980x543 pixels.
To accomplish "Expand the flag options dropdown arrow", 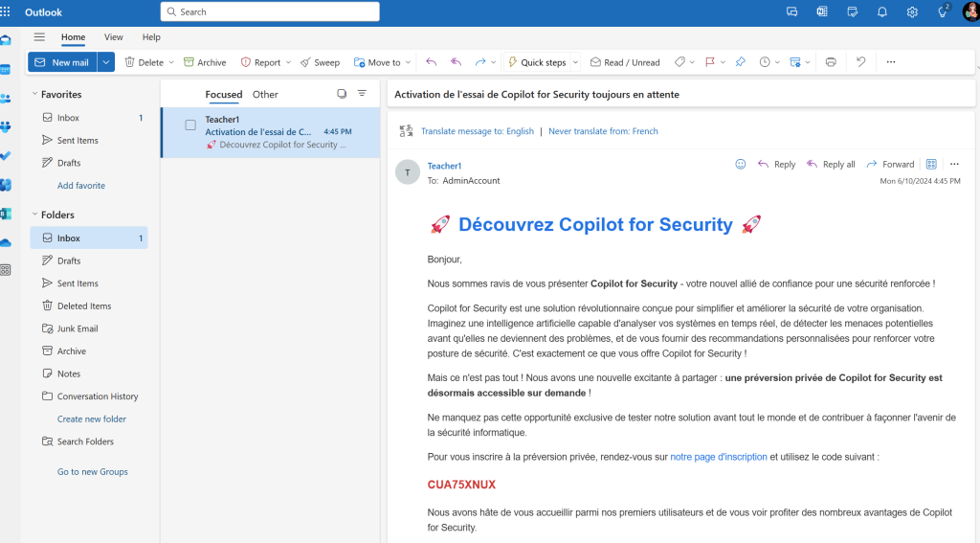I will coord(723,62).
